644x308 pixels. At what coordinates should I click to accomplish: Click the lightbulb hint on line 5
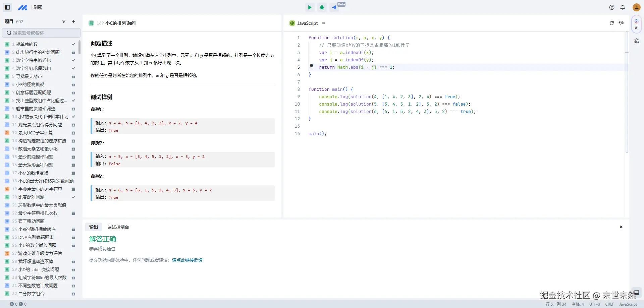pos(311,66)
